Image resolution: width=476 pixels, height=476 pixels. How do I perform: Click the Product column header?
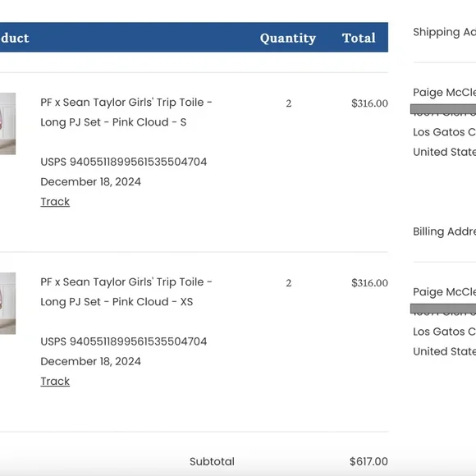point(15,38)
